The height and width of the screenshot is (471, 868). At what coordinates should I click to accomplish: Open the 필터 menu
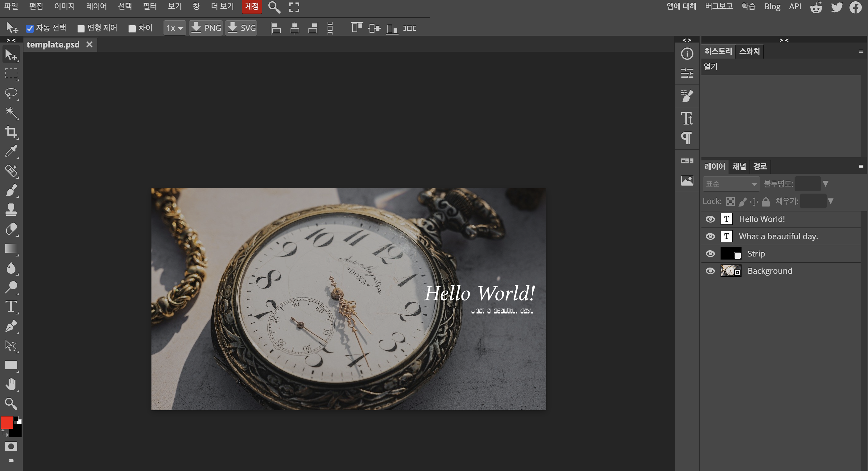(x=150, y=6)
